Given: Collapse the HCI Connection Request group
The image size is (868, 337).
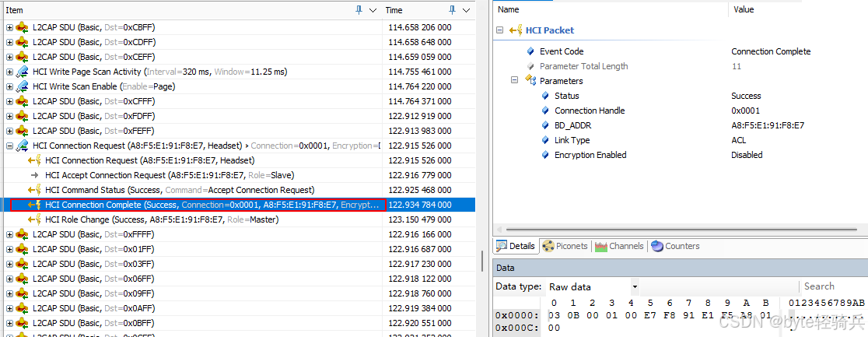Looking at the screenshot, I should [x=9, y=146].
